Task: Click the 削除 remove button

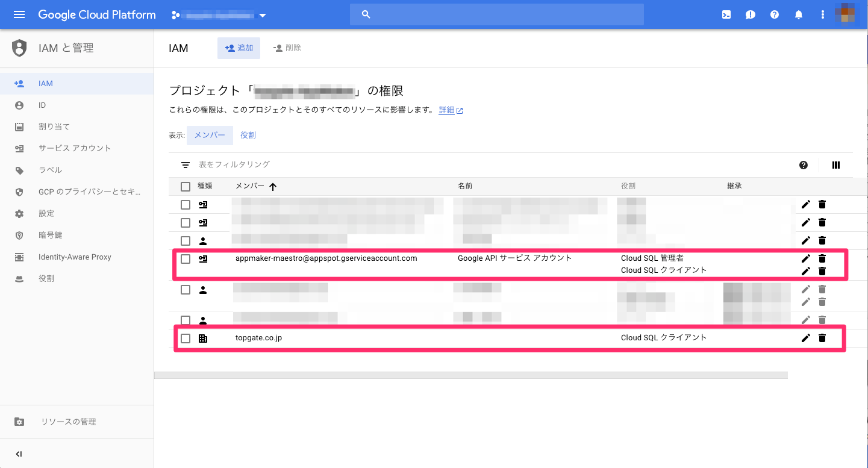Action: point(287,48)
